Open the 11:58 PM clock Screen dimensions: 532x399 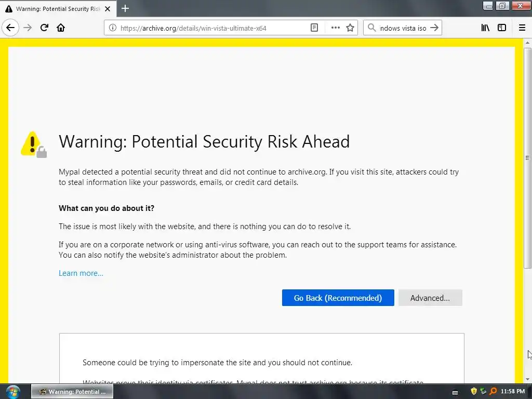[513, 391]
